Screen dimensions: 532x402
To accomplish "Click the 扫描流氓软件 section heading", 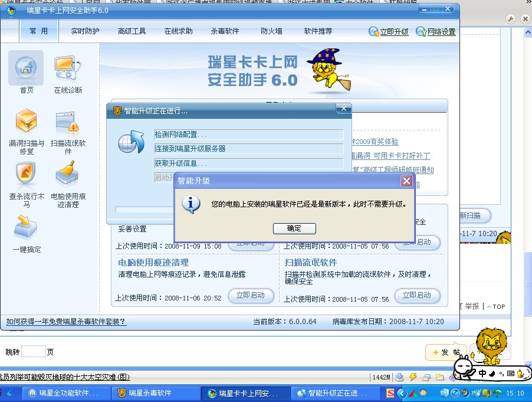I will [x=311, y=263].
